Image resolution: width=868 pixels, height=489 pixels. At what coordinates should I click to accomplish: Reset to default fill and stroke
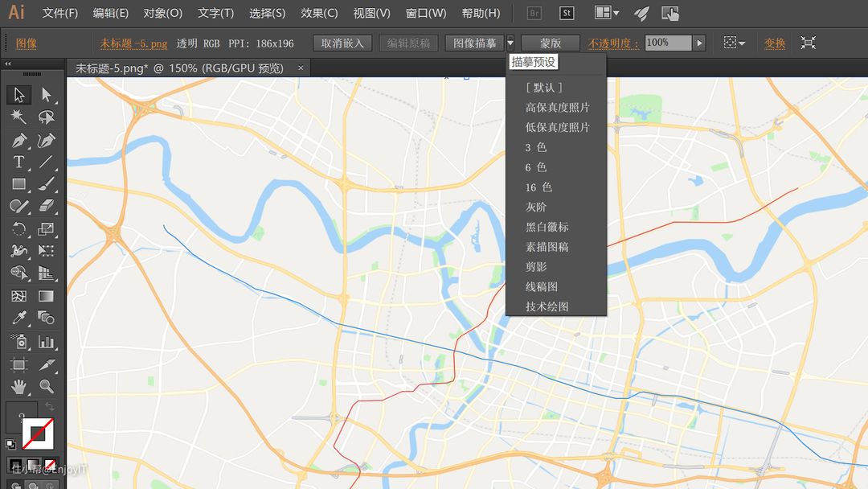click(x=10, y=443)
